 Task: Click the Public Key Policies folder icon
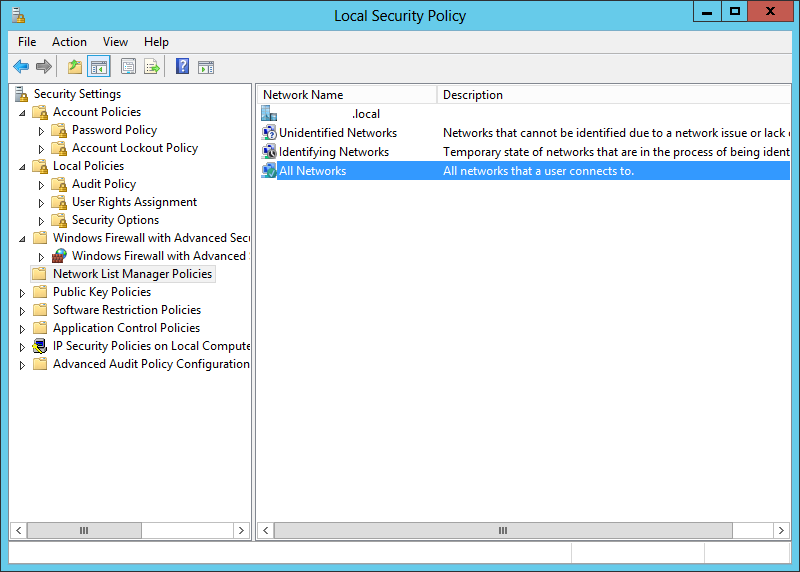[40, 292]
